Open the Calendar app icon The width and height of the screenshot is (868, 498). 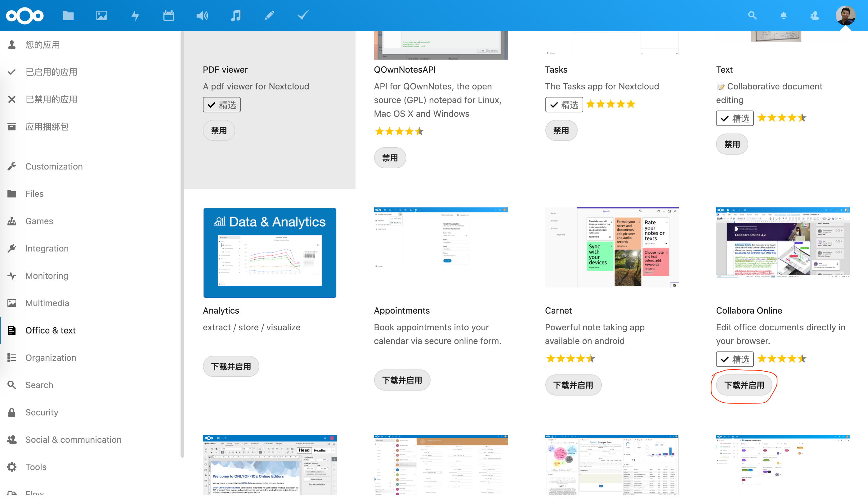pos(168,16)
